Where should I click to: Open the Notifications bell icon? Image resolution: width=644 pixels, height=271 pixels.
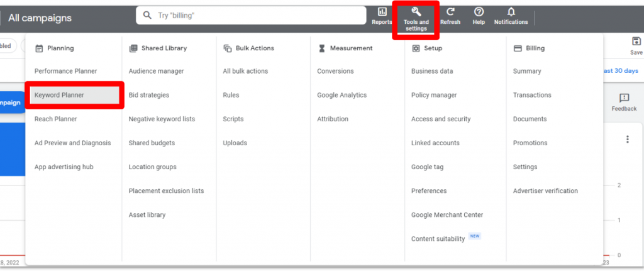tap(511, 12)
